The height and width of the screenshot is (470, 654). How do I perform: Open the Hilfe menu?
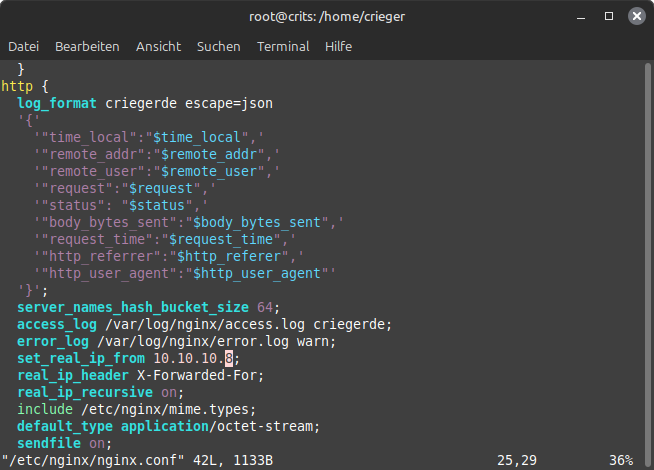point(338,46)
